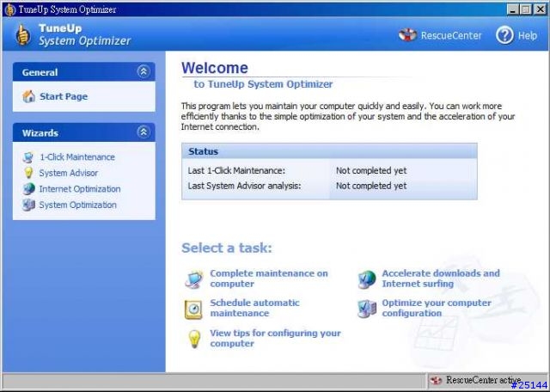This screenshot has height=392, width=550.
Task: Click the Internet Optimization globe icon
Action: click(x=28, y=189)
